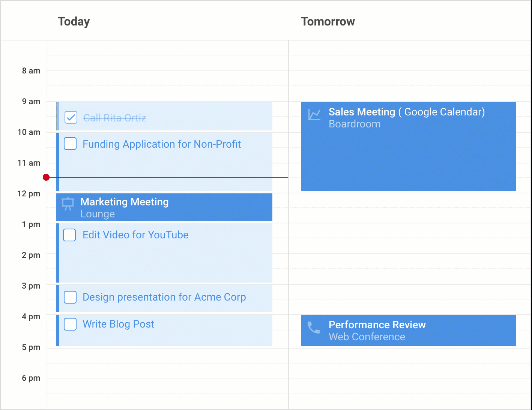Click the Boardroom location text
Screen dimensions: 532x410
(x=355, y=124)
